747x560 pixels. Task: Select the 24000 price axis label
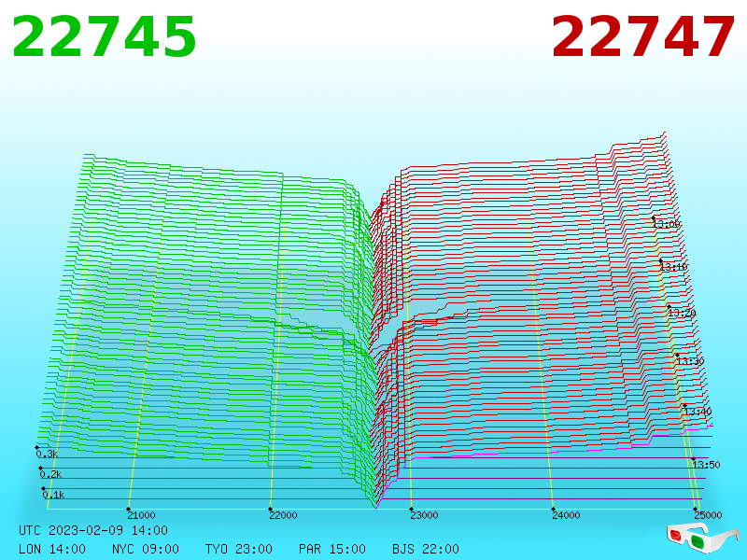click(x=567, y=515)
